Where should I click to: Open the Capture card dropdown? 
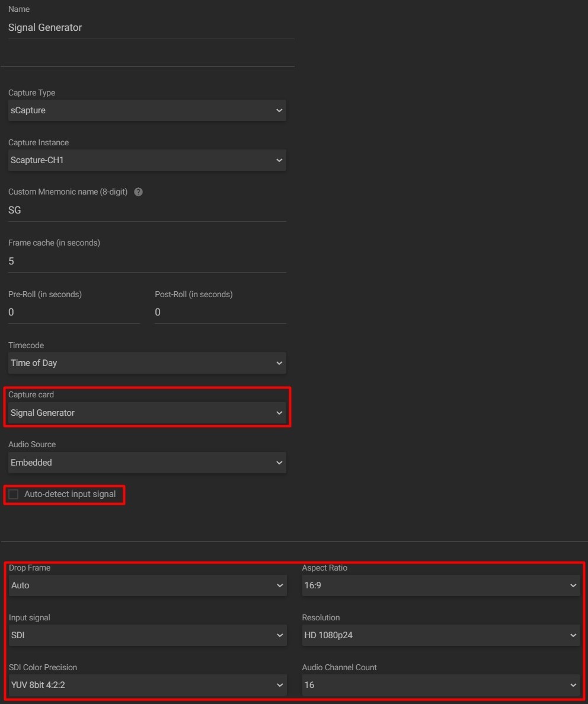tap(147, 412)
